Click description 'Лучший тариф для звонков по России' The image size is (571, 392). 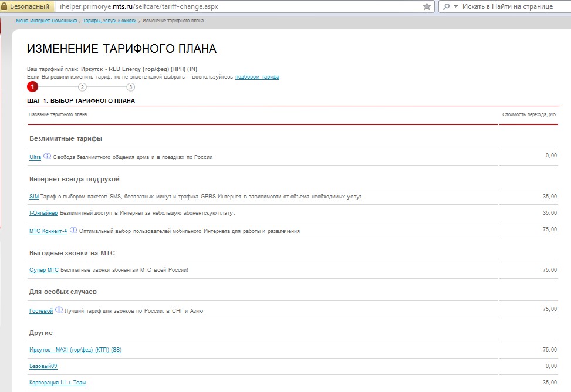(114, 311)
